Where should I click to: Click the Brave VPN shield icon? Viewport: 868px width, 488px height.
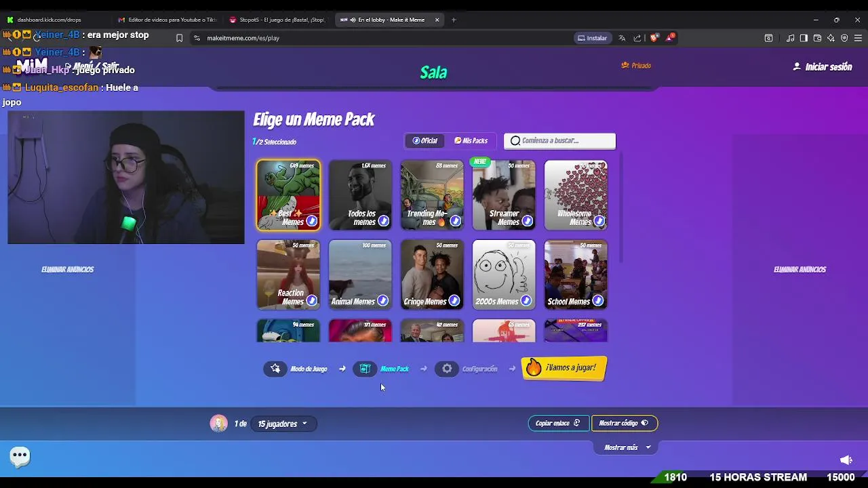click(844, 38)
